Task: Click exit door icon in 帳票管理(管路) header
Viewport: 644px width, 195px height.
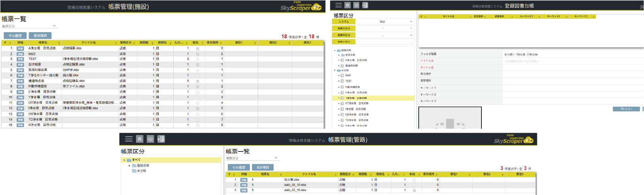Action: point(161,139)
